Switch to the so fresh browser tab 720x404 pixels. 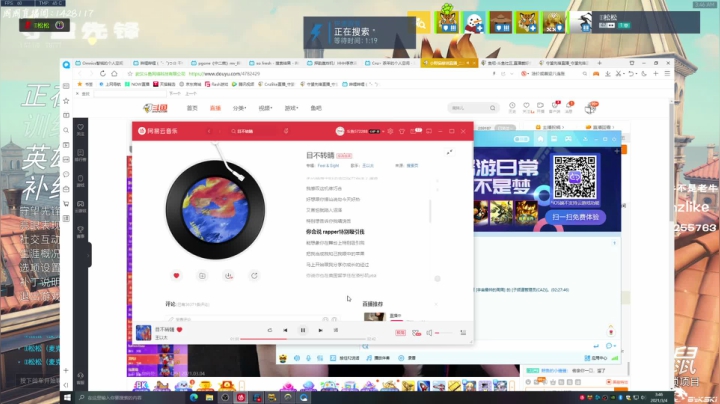(274, 63)
